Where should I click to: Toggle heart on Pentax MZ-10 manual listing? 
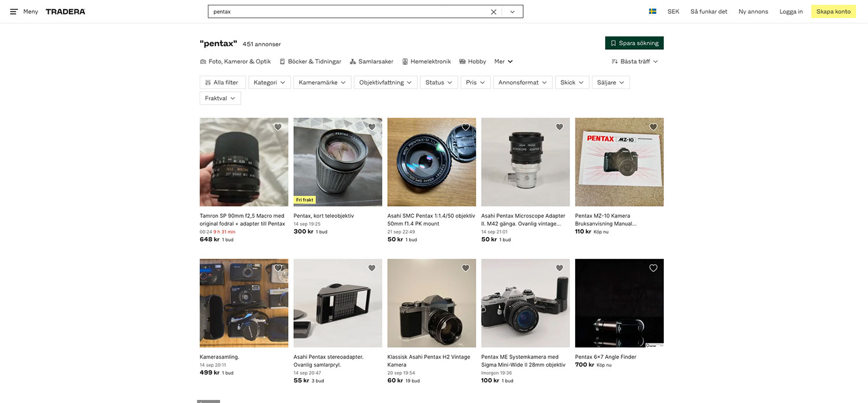(653, 127)
